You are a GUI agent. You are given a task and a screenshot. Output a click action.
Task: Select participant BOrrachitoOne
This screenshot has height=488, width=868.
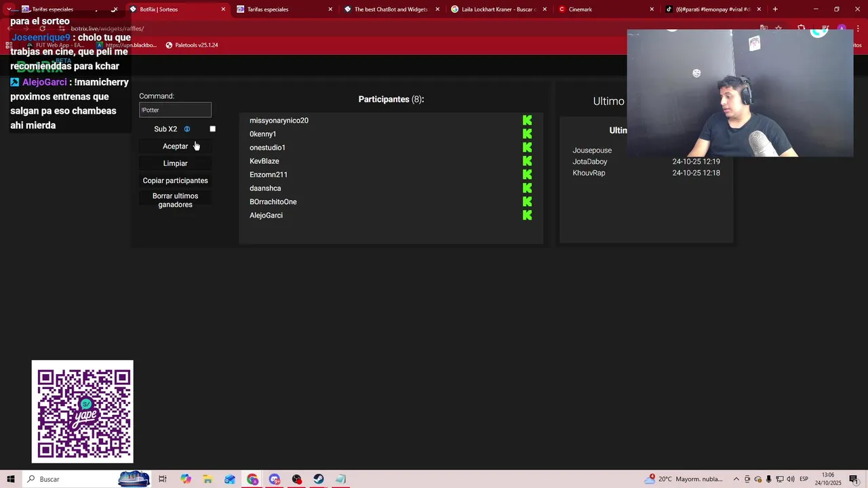[x=273, y=202]
